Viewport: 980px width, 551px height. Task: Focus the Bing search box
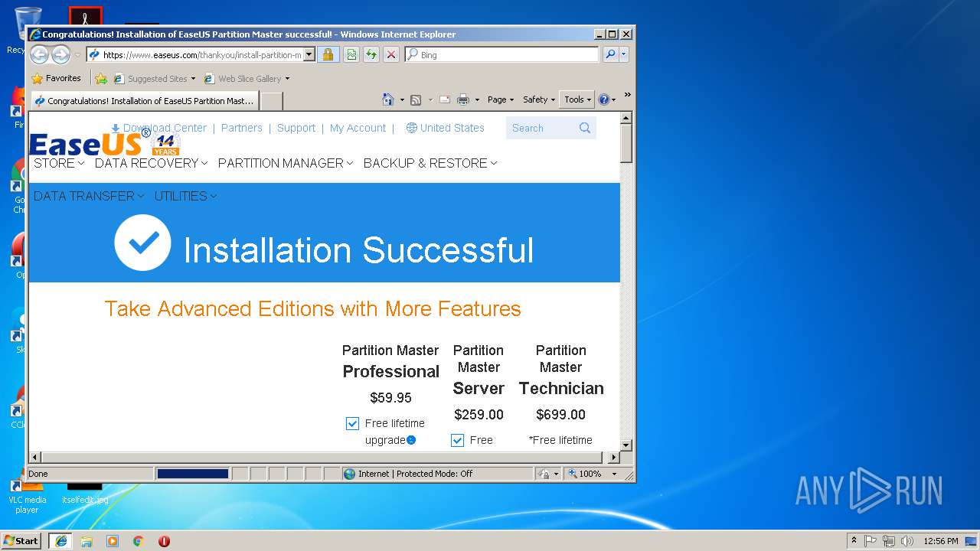coord(502,54)
